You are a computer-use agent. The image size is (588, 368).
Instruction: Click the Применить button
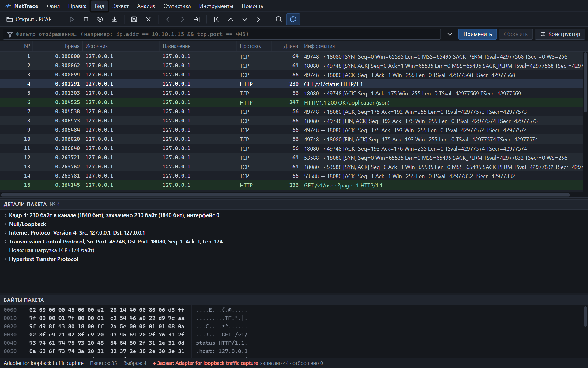pyautogui.click(x=477, y=34)
